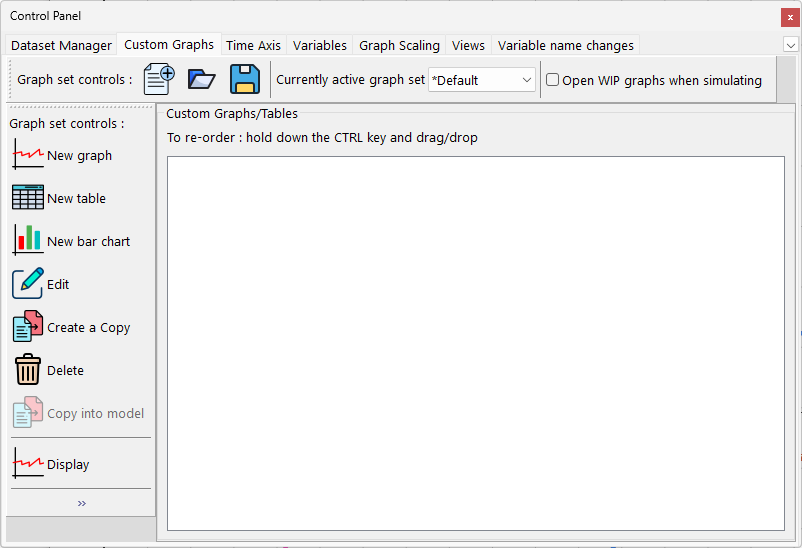Image resolution: width=802 pixels, height=548 pixels.
Task: Go to the Graph Scaling tab
Action: pyautogui.click(x=399, y=45)
